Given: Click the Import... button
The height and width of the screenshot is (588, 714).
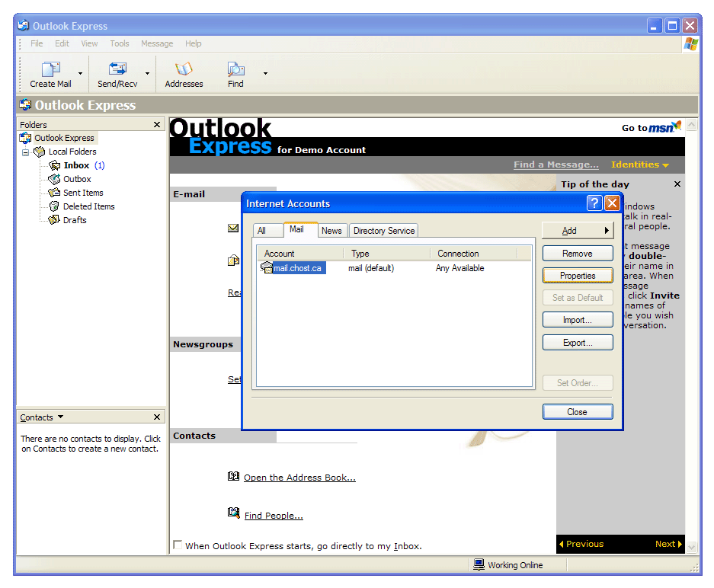Looking at the screenshot, I should [578, 320].
